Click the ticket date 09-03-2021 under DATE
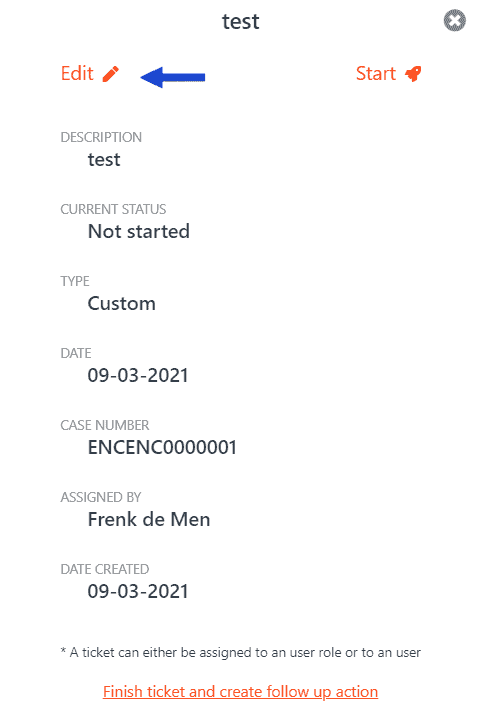Viewport: 485px width, 725px height. [x=138, y=375]
